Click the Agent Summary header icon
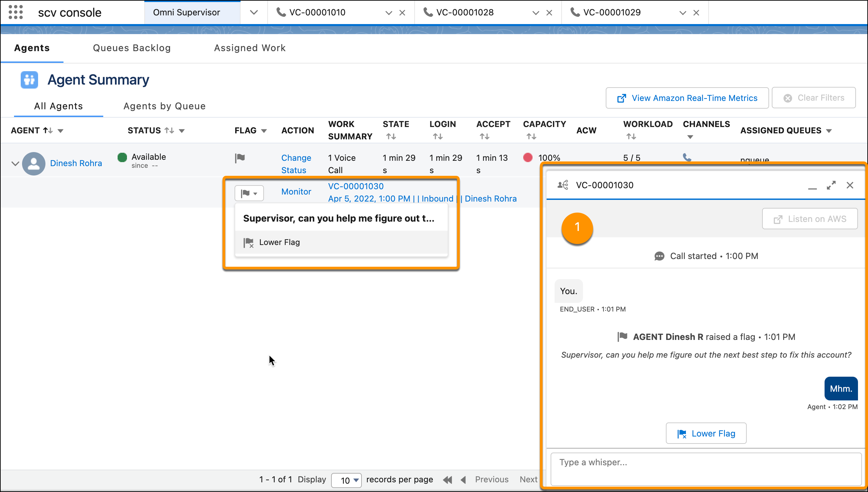Viewport: 868px width, 492px height. click(29, 80)
